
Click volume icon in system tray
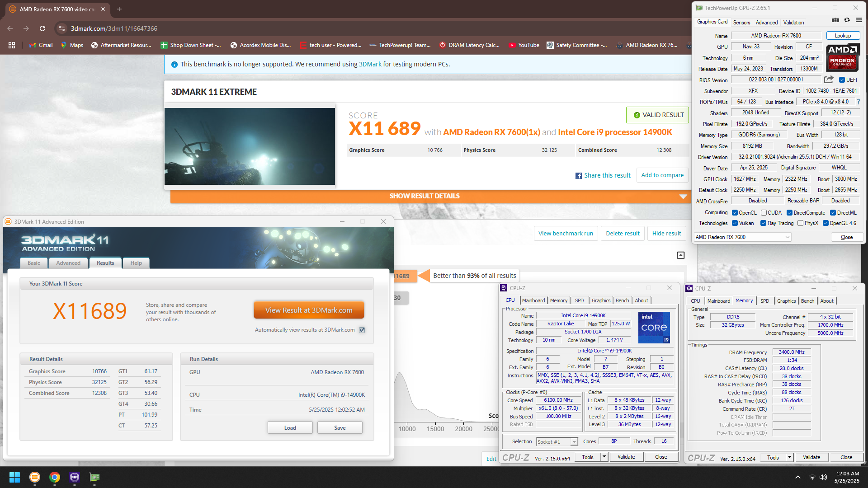pos(823,477)
